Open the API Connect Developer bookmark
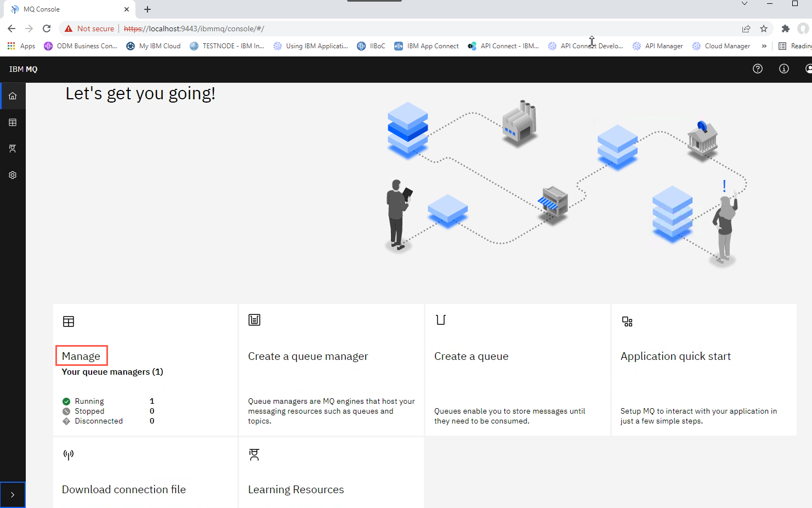The width and height of the screenshot is (812, 508). (586, 46)
